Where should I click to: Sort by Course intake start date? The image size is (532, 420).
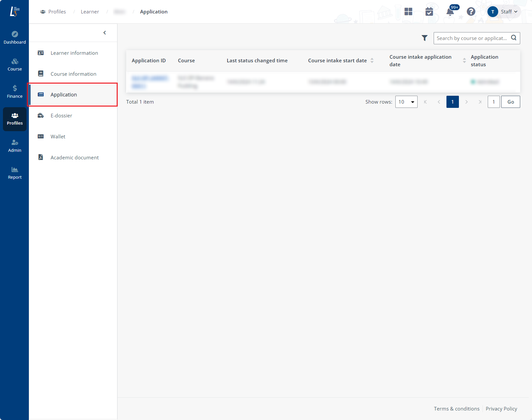372,61
